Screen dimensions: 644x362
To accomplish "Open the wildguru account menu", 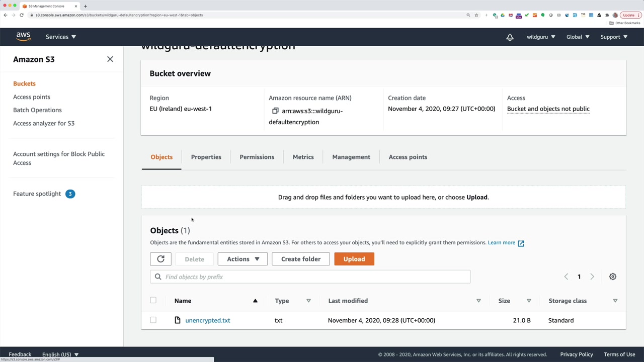I will (x=541, y=37).
